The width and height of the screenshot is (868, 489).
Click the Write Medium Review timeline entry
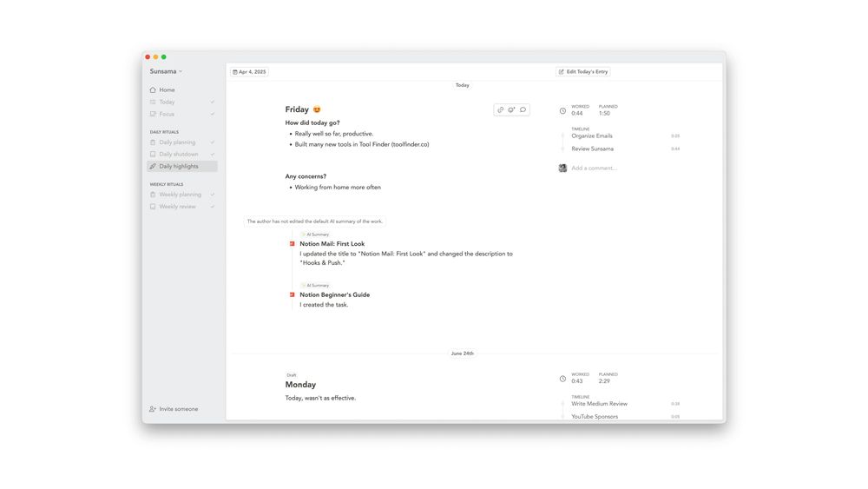tap(600, 404)
